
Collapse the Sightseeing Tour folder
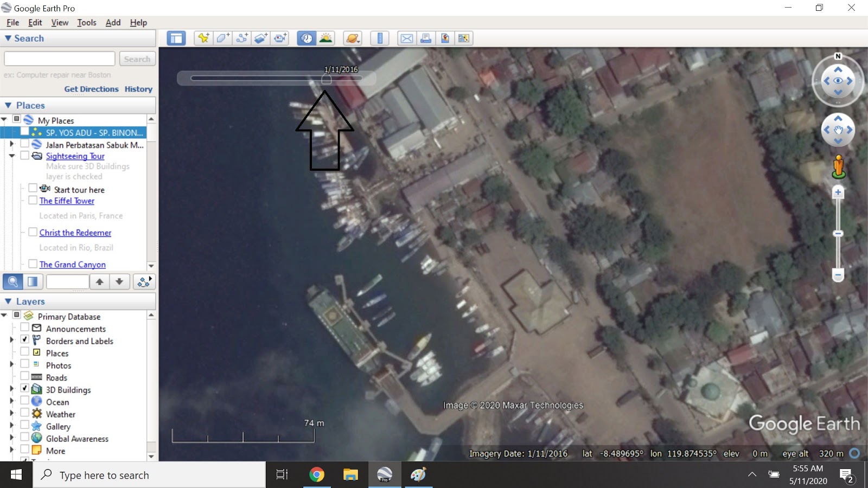click(x=12, y=156)
